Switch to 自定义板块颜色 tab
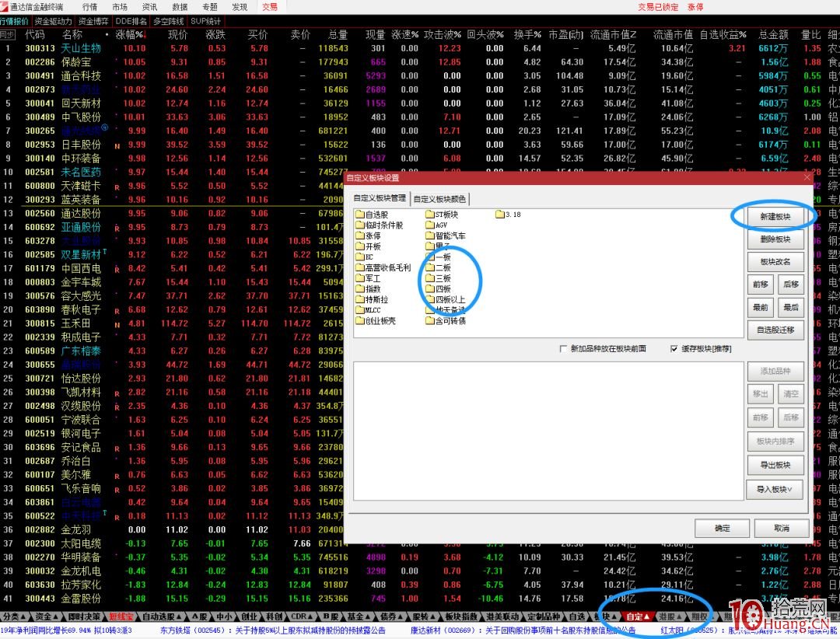Image resolution: width=840 pixels, height=639 pixels. tap(440, 199)
